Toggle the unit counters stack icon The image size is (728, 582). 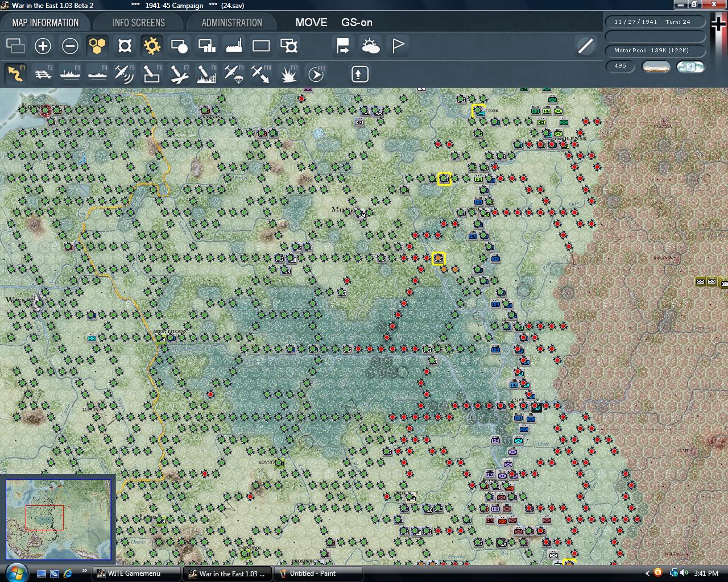point(15,45)
